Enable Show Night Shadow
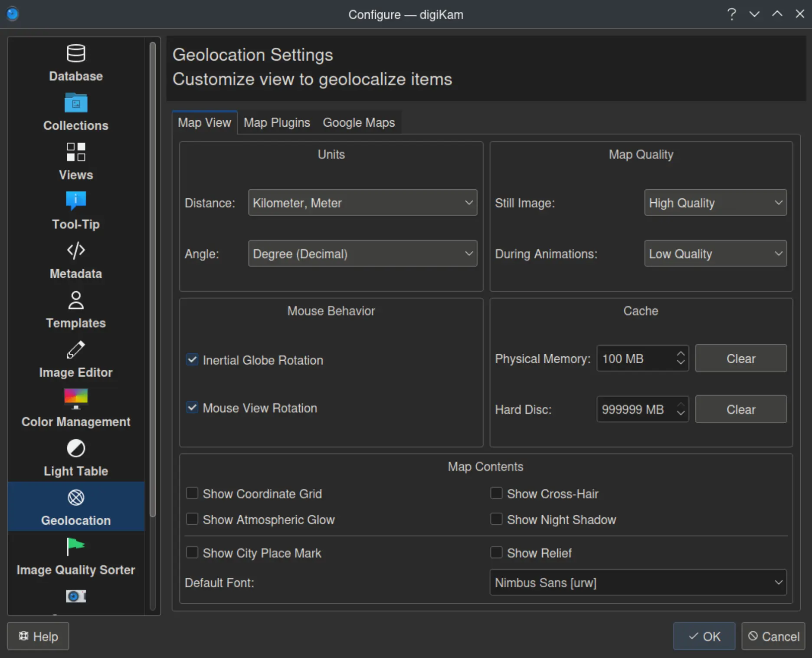The image size is (812, 658). (497, 519)
